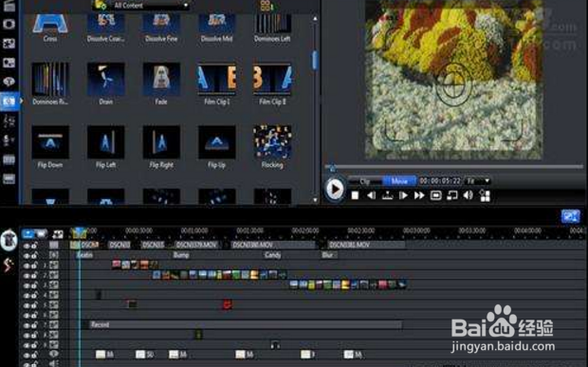Toggle lock on the main video track
Image resolution: width=588 pixels, height=367 pixels.
[x=34, y=246]
